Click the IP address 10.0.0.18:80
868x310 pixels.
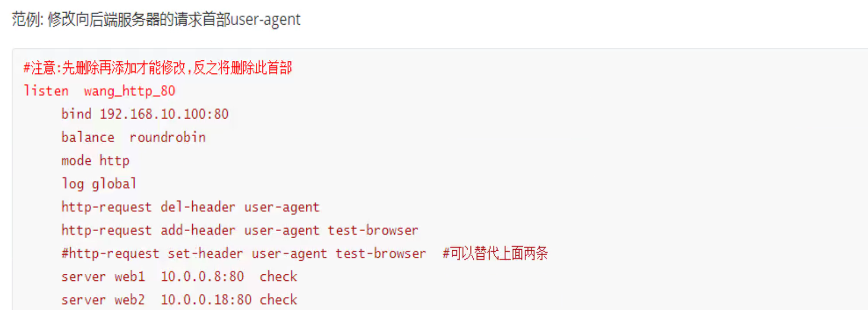[x=206, y=300]
